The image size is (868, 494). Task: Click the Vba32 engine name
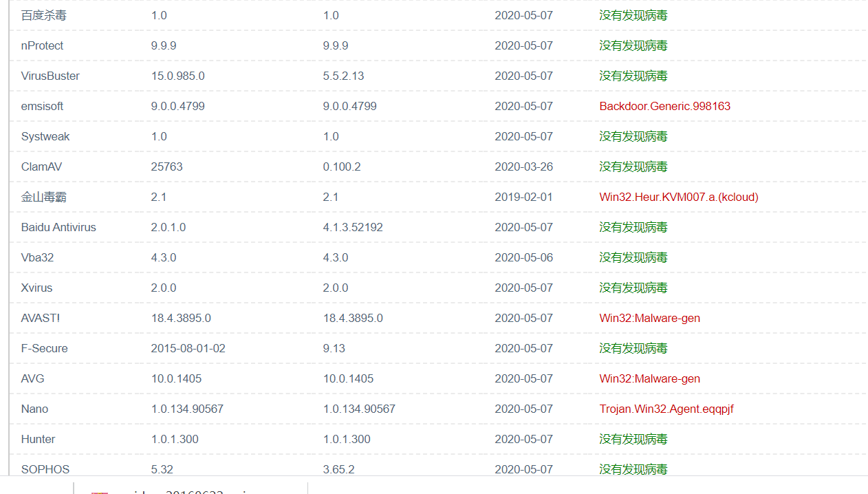tap(37, 257)
